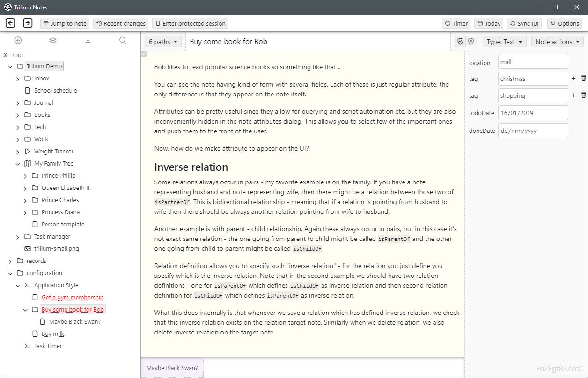
Task: Click the christmas tag input
Action: [533, 79]
